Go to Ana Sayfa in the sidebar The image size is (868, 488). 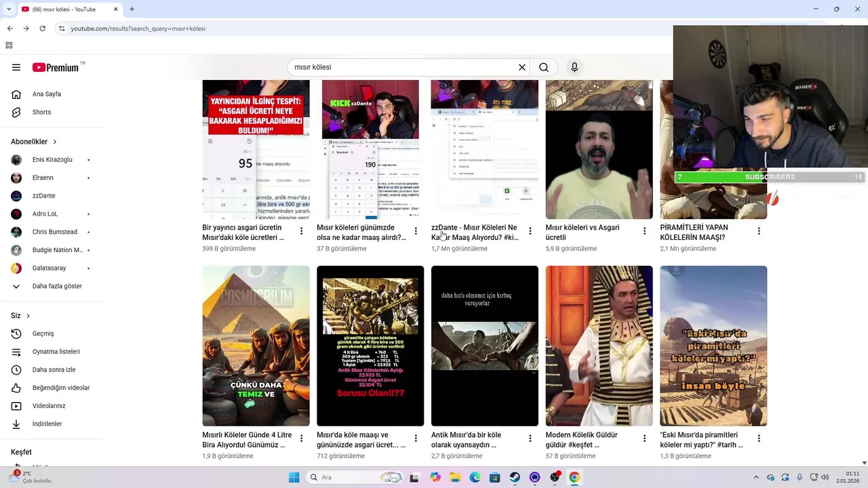[47, 94]
